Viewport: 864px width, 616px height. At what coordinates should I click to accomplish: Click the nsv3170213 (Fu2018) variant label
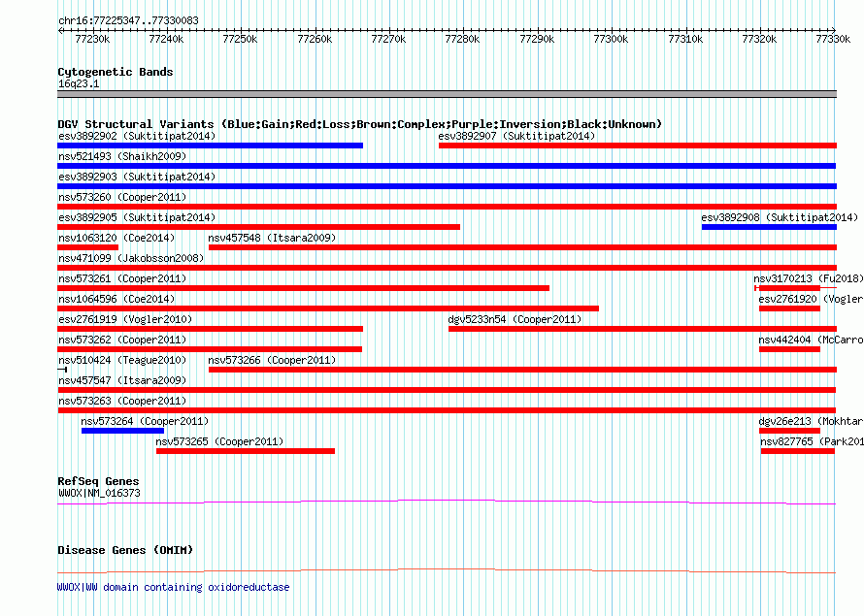(x=809, y=278)
